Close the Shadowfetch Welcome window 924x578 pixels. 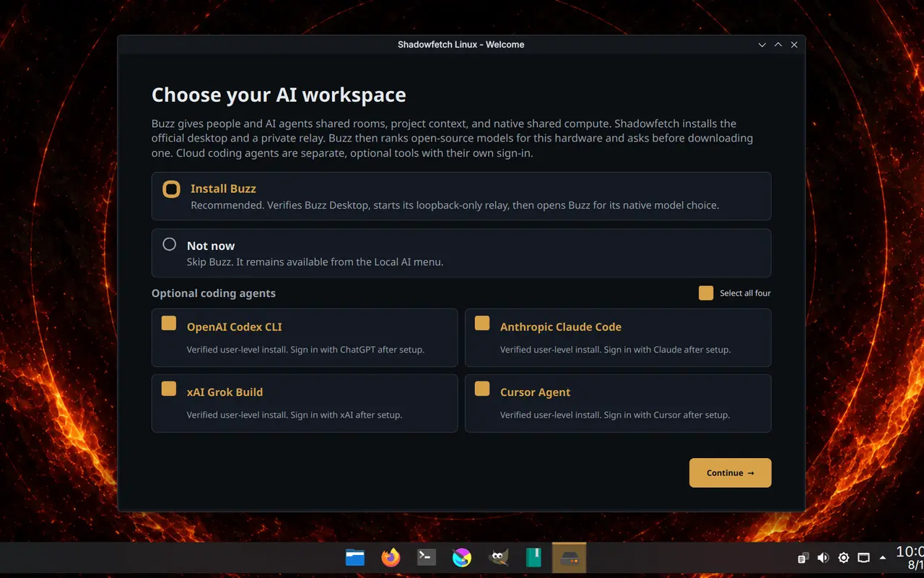coord(794,45)
